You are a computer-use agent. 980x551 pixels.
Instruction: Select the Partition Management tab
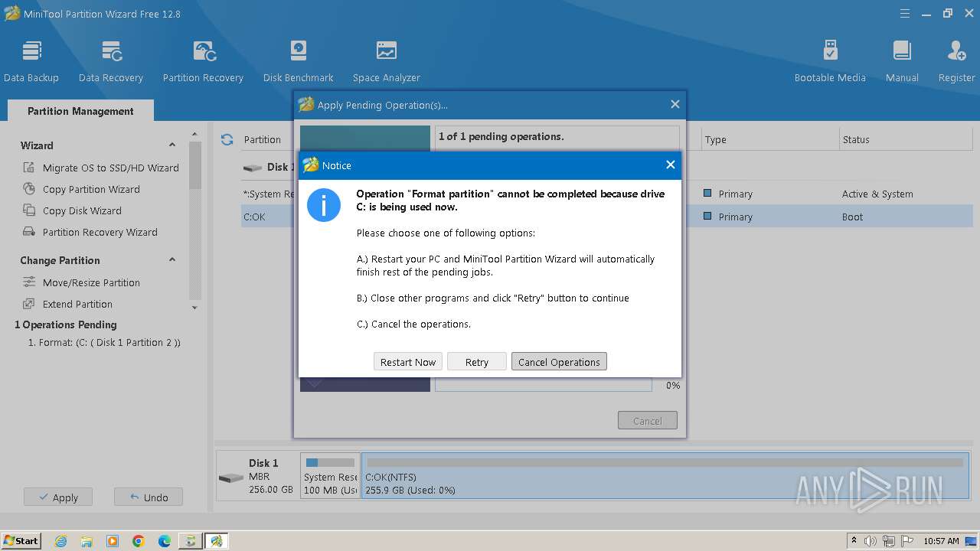point(80,111)
